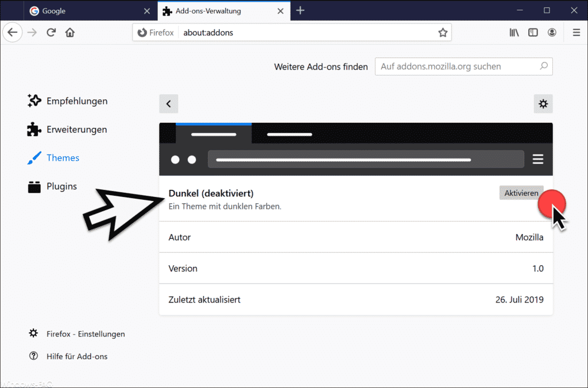The width and height of the screenshot is (588, 388).
Task: Close the Add-ons-Verwaltung tab
Action: 280,11
